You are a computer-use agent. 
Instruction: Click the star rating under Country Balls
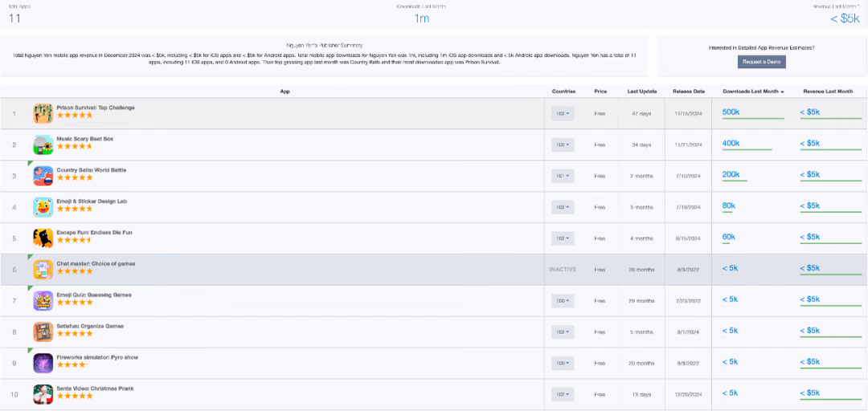coord(75,177)
